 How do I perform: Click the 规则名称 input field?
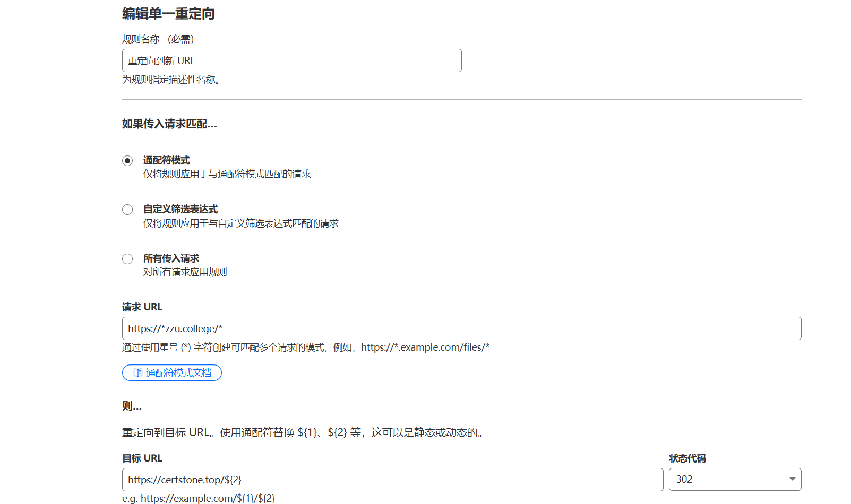pos(291,60)
